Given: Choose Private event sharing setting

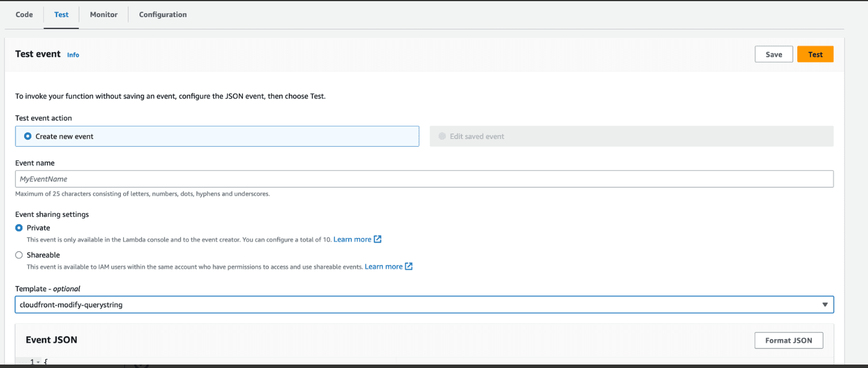Looking at the screenshot, I should pos(19,228).
